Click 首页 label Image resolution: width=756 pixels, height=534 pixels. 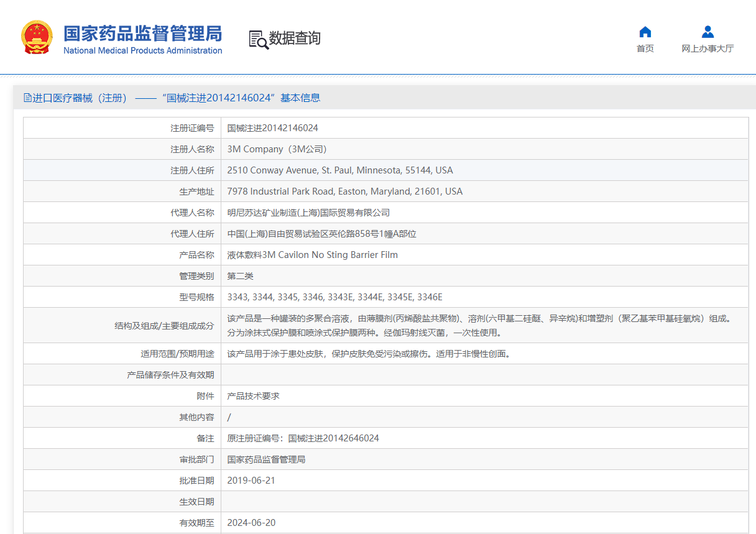[x=645, y=48]
